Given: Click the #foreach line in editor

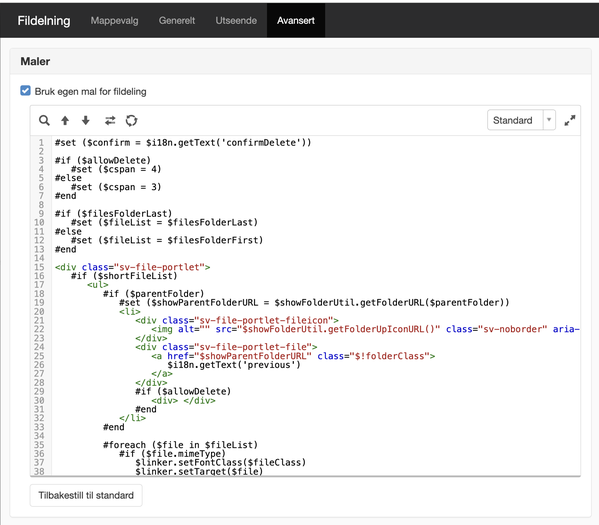Looking at the screenshot, I should click(180, 445).
